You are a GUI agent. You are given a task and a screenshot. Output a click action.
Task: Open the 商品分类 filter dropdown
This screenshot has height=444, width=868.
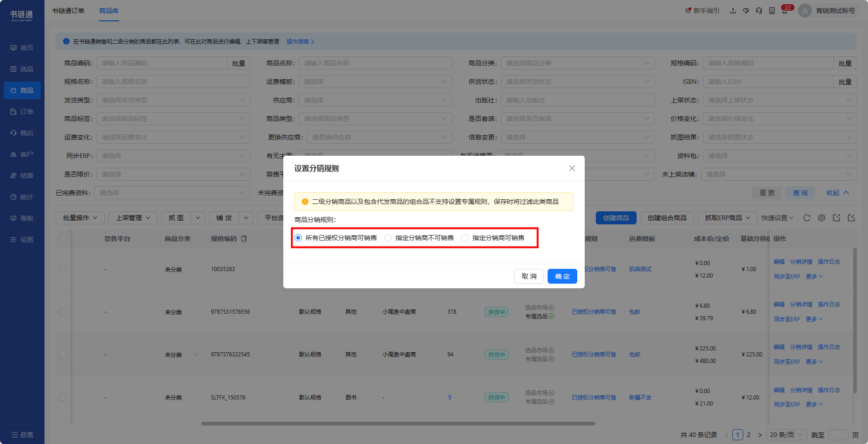577,63
